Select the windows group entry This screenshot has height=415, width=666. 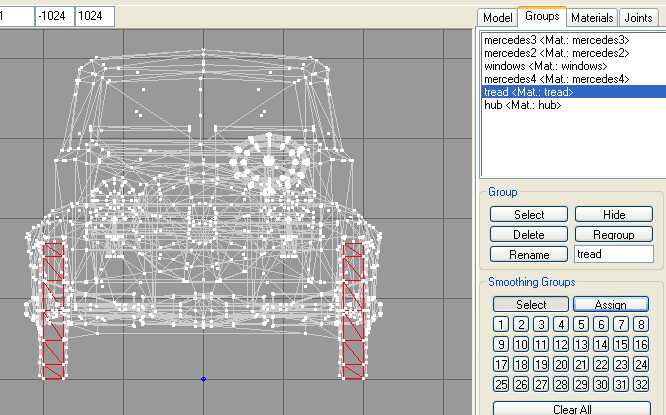tap(545, 66)
